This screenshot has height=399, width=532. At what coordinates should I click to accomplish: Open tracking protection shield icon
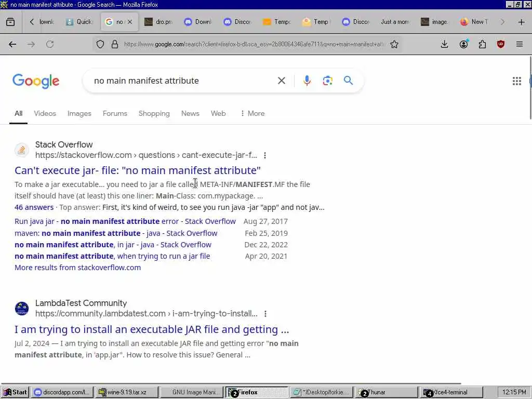[100, 44]
